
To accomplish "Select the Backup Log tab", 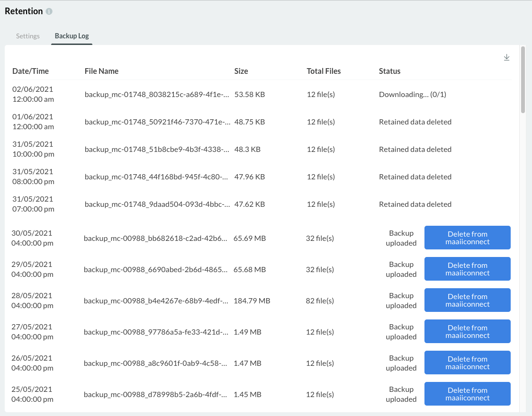I will click(x=72, y=36).
